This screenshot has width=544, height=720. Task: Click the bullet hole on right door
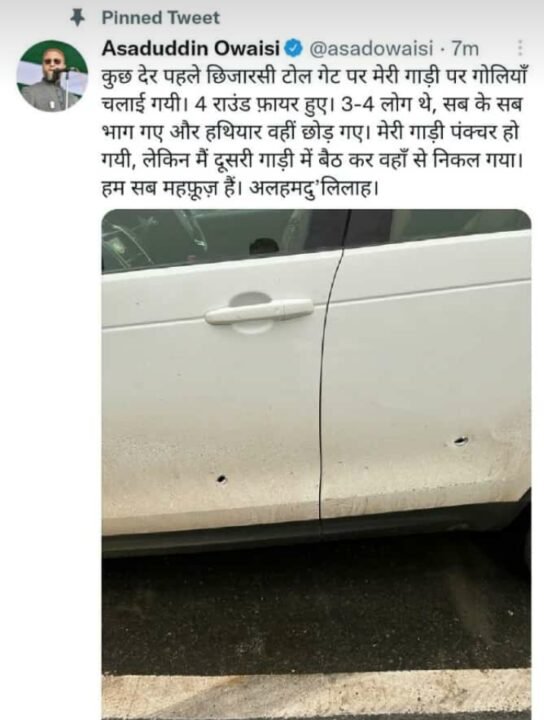pyautogui.click(x=460, y=442)
